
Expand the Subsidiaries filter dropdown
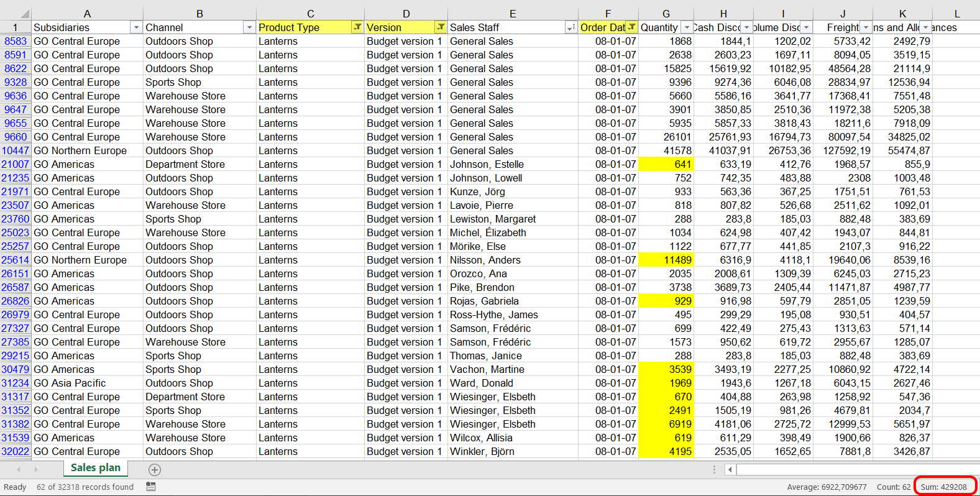tap(136, 27)
